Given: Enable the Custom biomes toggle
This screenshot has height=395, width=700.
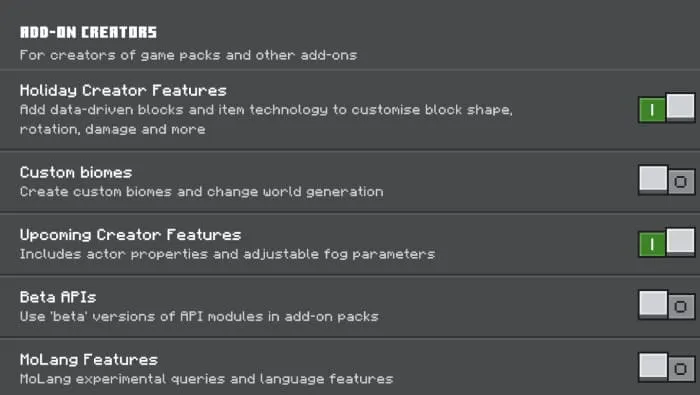Looking at the screenshot, I should [667, 181].
